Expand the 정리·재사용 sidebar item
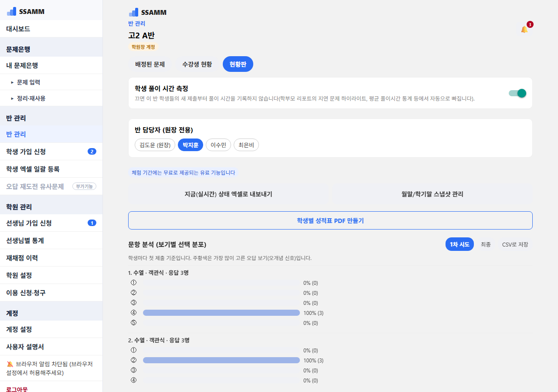This screenshot has height=392, width=558. 51,98
